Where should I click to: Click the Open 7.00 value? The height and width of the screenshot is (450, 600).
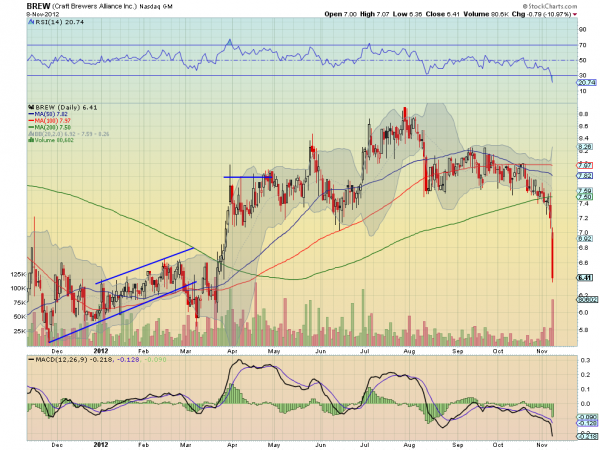pos(340,14)
